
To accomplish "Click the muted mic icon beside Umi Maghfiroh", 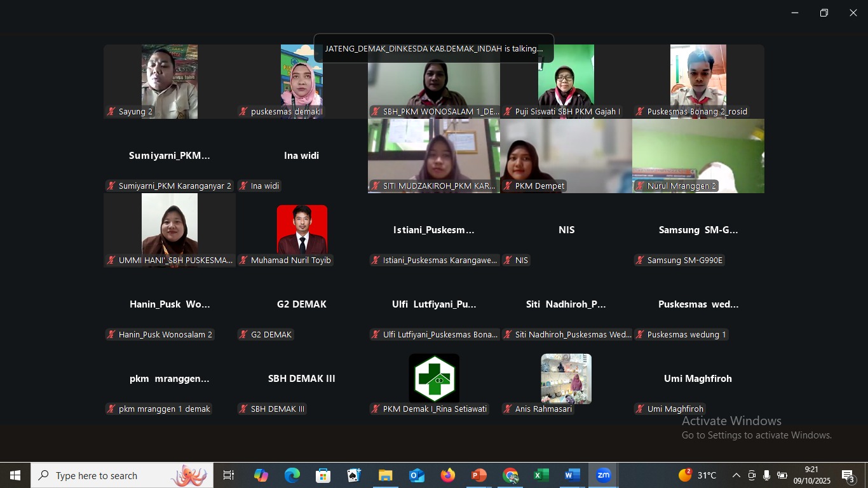I will click(640, 409).
